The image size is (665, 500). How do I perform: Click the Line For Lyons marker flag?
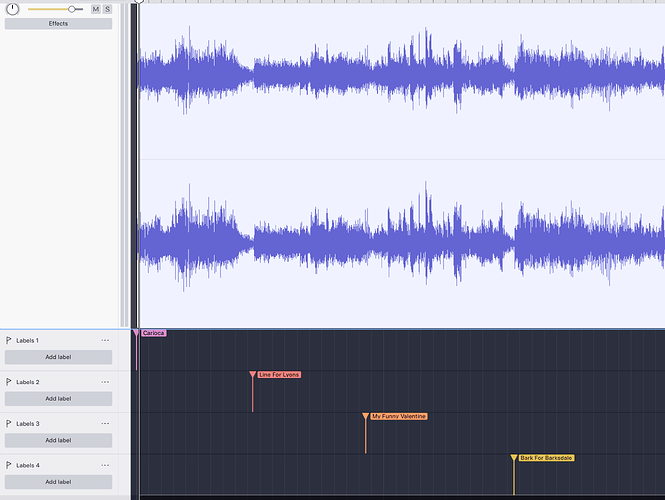point(252,374)
